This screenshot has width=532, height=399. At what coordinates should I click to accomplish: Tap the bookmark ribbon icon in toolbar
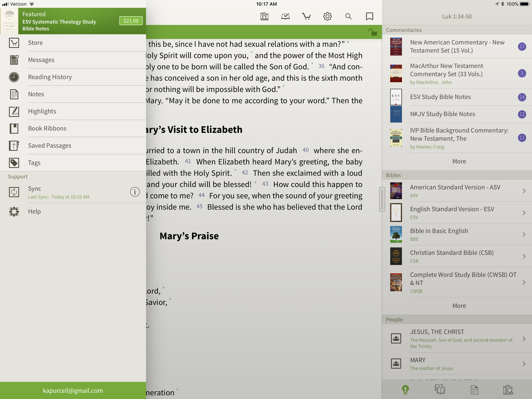click(369, 16)
